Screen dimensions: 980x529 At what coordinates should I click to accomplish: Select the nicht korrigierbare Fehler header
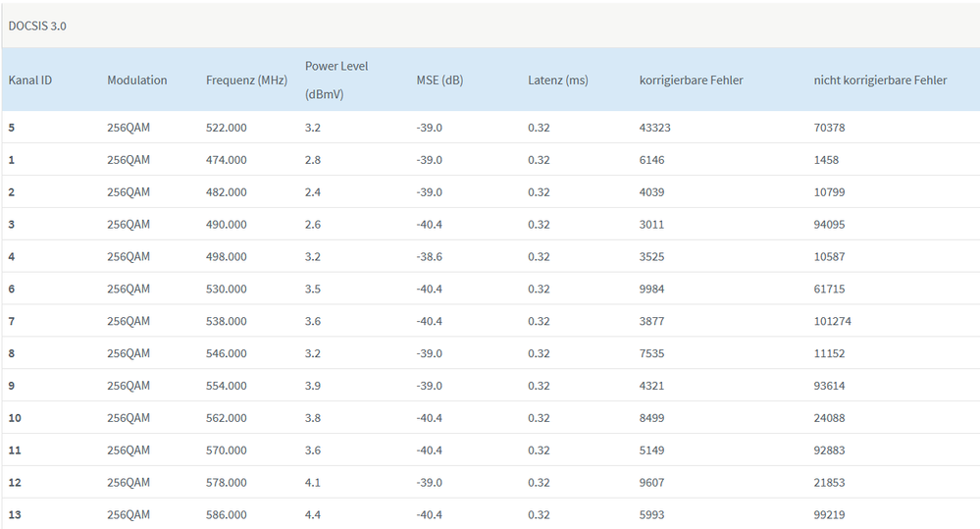pyautogui.click(x=880, y=80)
